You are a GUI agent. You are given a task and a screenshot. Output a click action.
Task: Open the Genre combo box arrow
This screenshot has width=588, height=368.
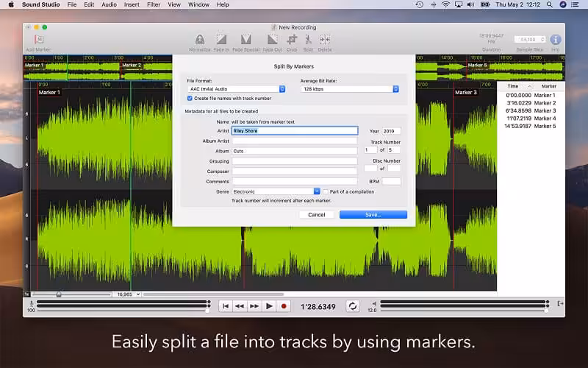pyautogui.click(x=317, y=191)
